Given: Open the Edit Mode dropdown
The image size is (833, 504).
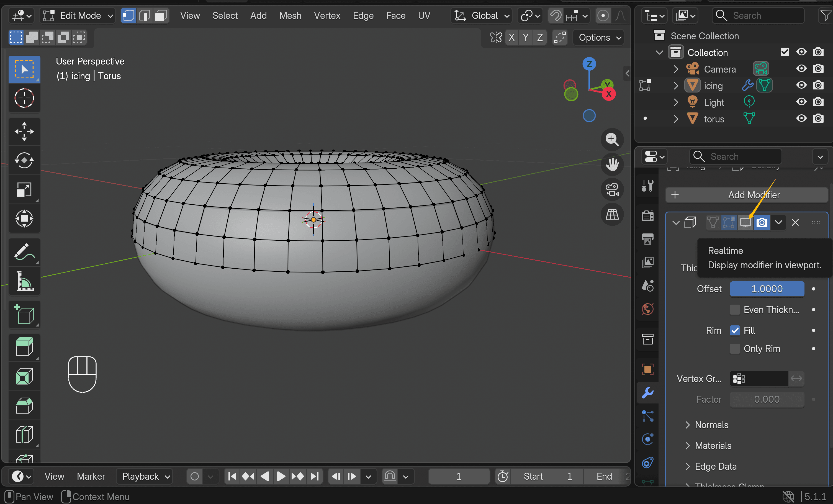Looking at the screenshot, I should tap(78, 16).
